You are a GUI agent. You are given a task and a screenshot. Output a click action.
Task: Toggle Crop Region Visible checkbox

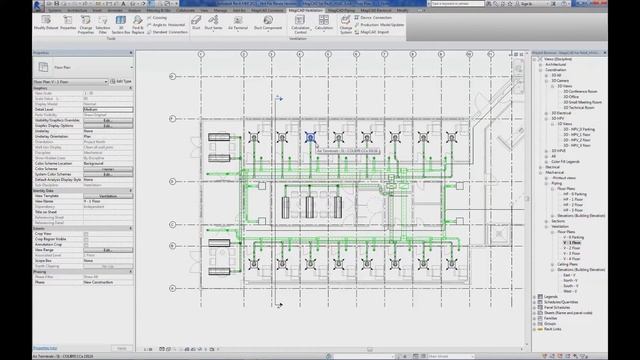(x=86, y=239)
